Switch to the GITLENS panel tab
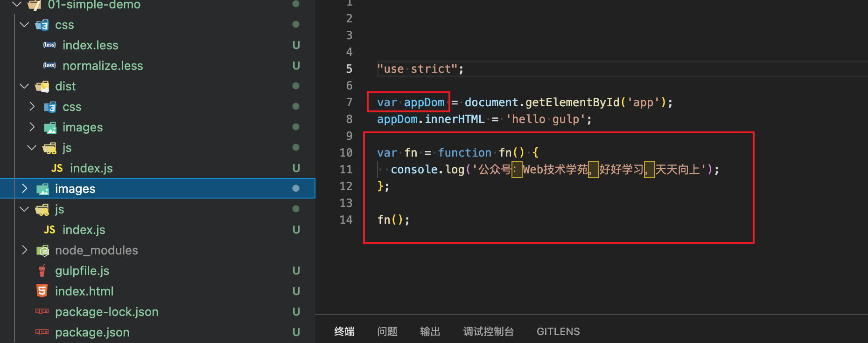 tap(558, 331)
